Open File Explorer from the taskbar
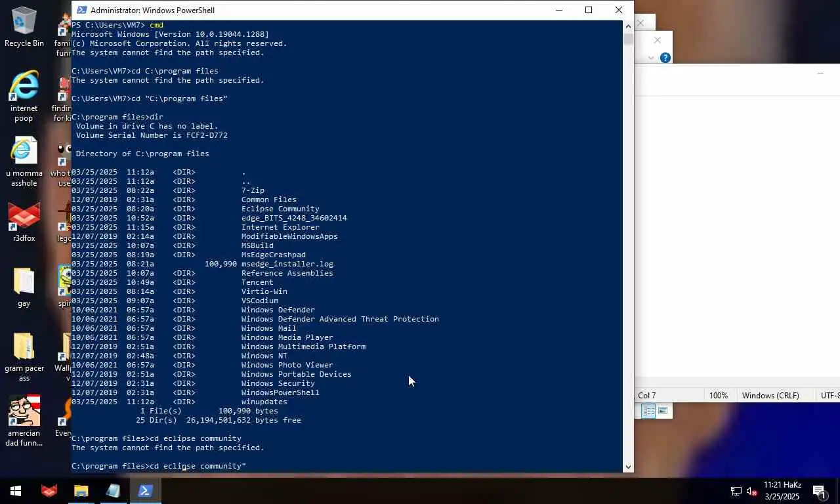This screenshot has width=840, height=504. (81, 490)
